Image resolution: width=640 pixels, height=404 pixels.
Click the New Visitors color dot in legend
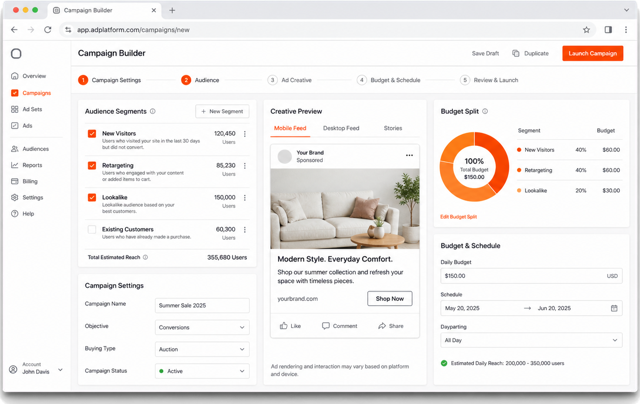coord(519,150)
